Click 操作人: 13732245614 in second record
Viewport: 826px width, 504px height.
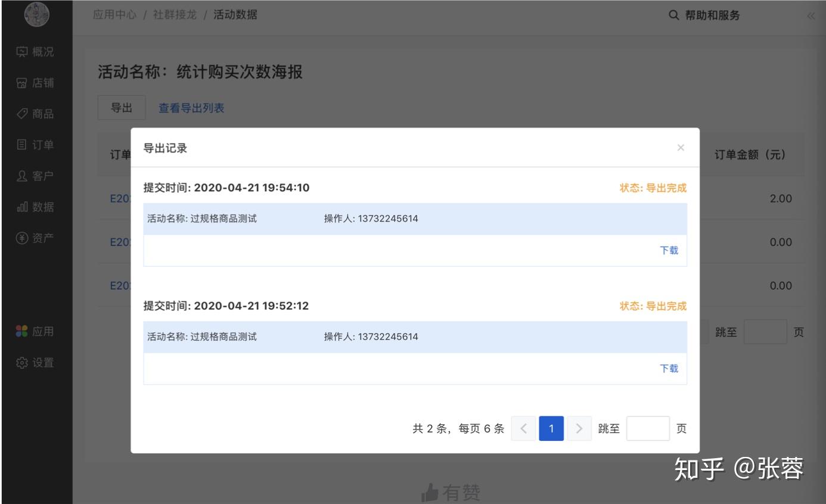pos(371,337)
